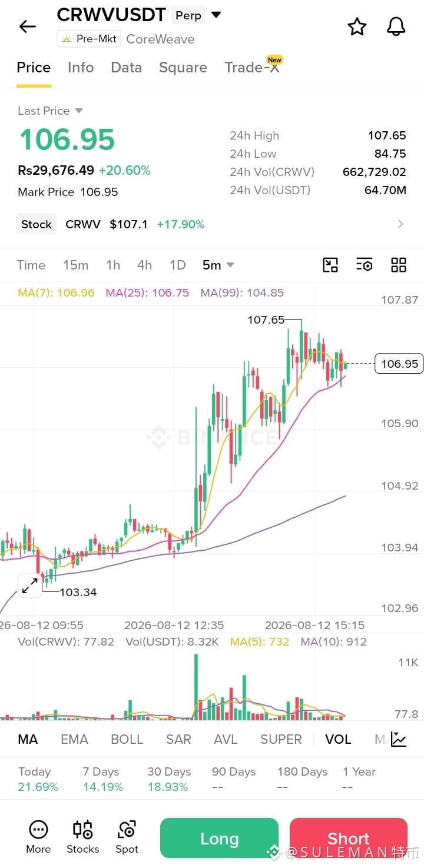Image resolution: width=424 pixels, height=868 pixels.
Task: Toggle the SAR indicator
Action: 178,739
